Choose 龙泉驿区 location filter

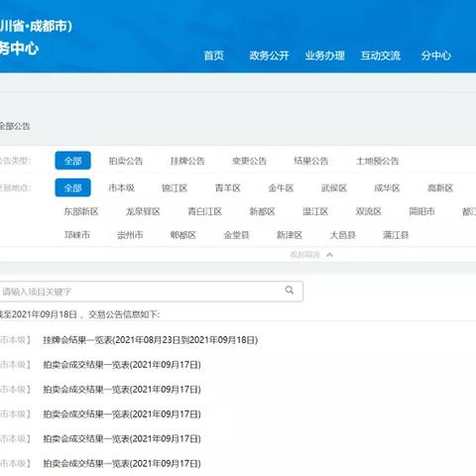pos(143,211)
